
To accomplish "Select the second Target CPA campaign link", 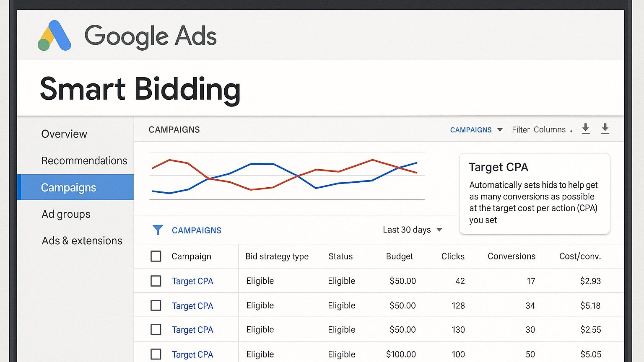I will [x=192, y=305].
